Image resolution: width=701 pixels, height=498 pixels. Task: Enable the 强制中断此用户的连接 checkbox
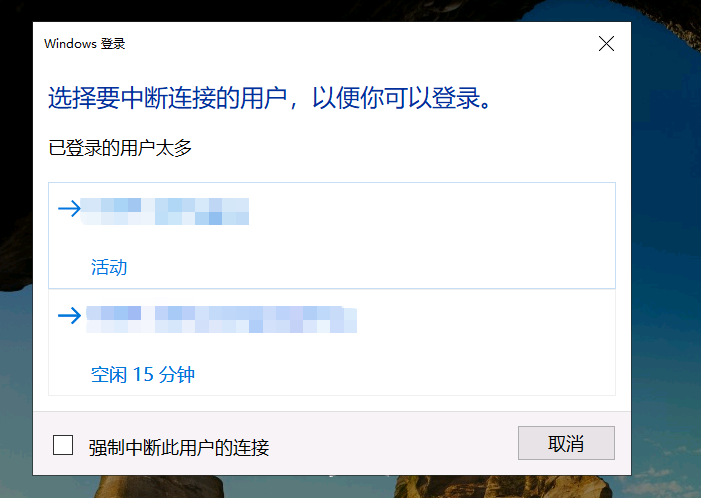[x=63, y=445]
